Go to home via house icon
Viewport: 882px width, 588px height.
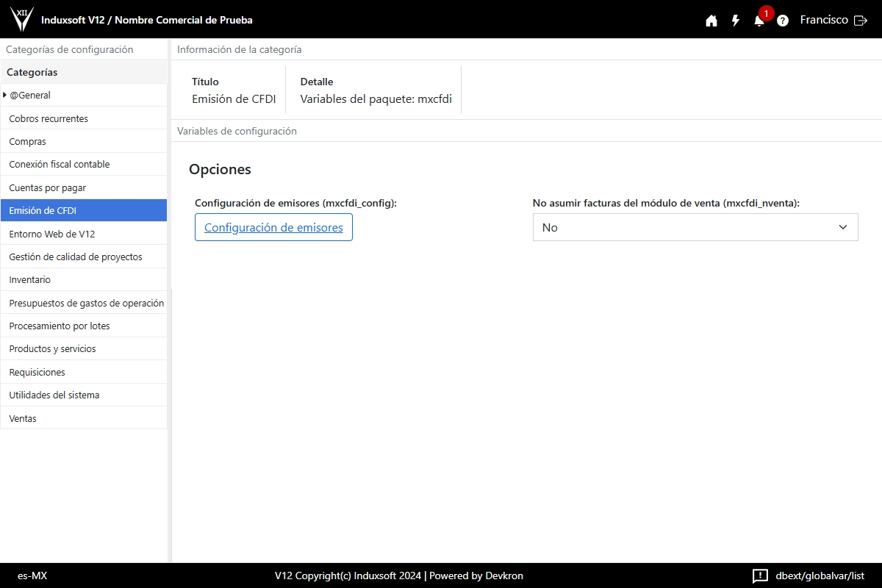click(711, 21)
